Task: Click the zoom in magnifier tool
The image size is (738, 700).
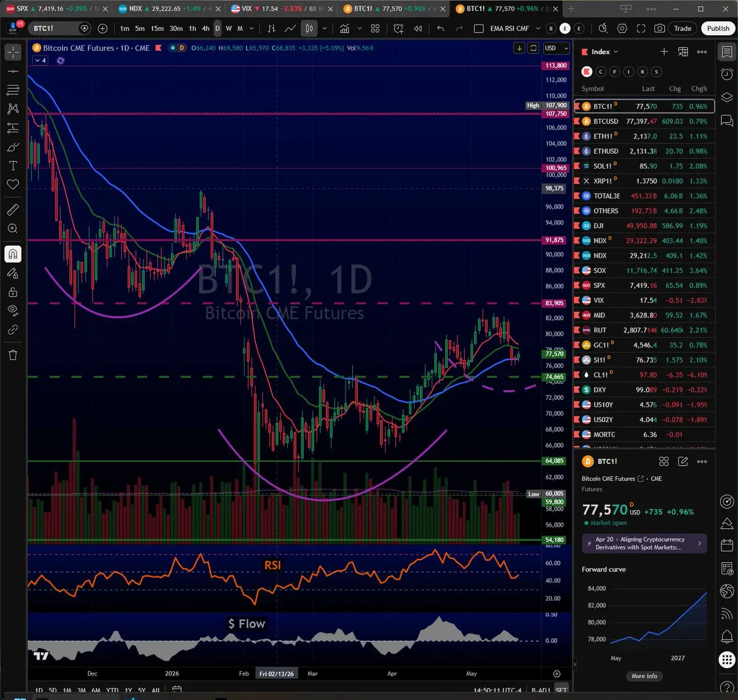Action: 13,229
